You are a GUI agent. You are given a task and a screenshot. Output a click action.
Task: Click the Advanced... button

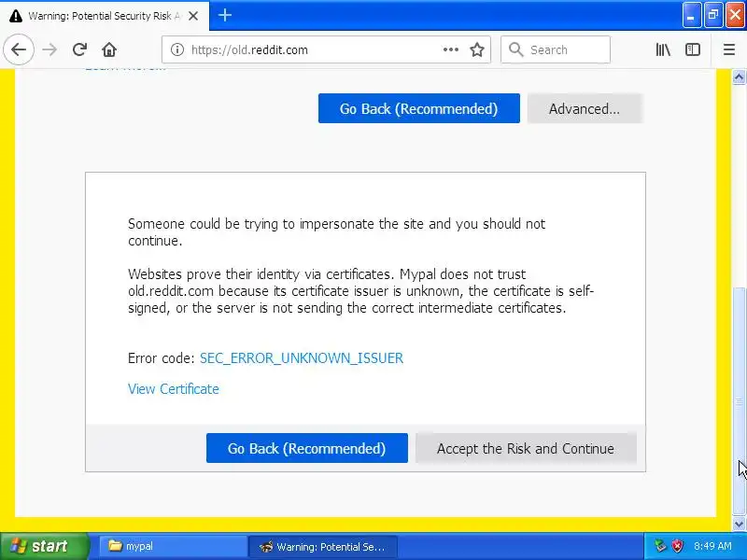pos(585,108)
